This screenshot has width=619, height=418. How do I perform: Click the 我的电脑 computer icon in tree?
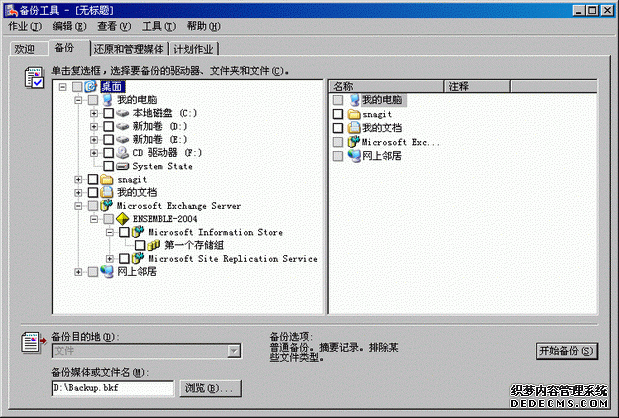point(107,99)
